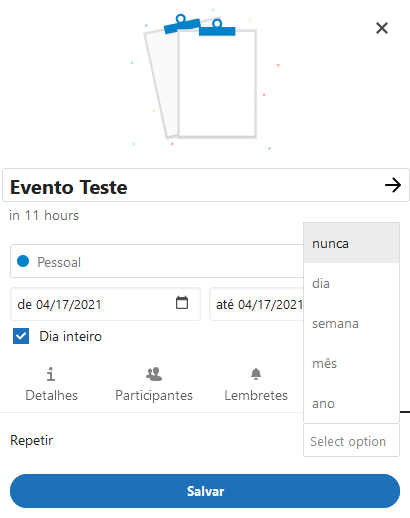
Task: Click the Select option repeat field
Action: (x=351, y=441)
